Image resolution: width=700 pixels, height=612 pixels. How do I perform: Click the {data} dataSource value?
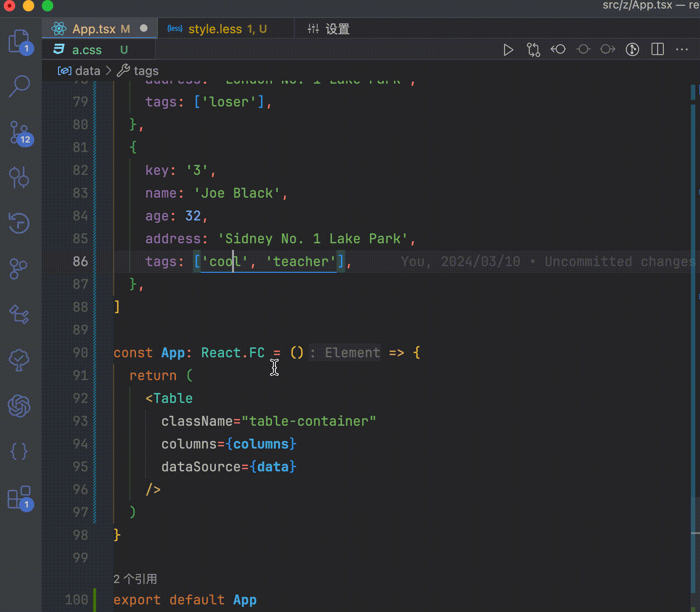coord(273,467)
